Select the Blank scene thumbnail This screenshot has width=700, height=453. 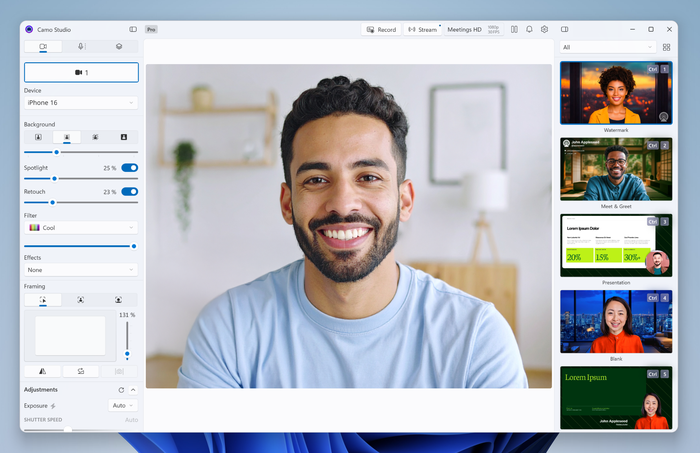coord(616,321)
